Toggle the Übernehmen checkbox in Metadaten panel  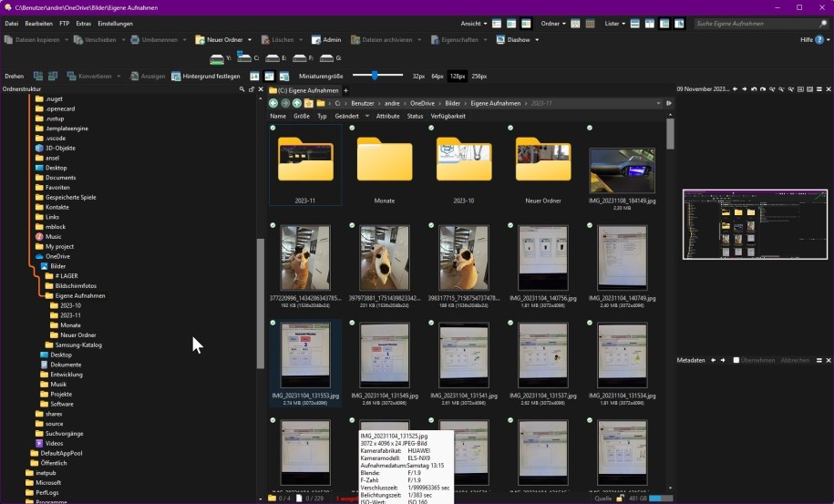(736, 361)
